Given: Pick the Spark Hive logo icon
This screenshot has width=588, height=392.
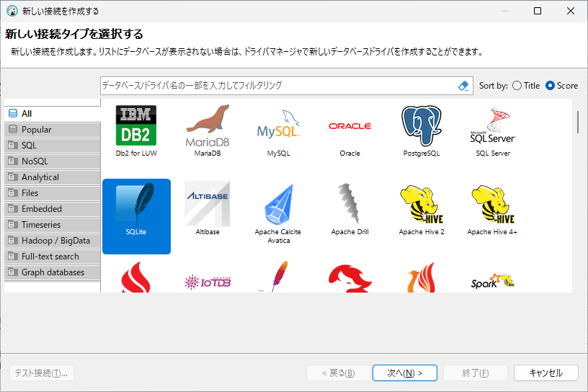Looking at the screenshot, I should click(x=492, y=281).
